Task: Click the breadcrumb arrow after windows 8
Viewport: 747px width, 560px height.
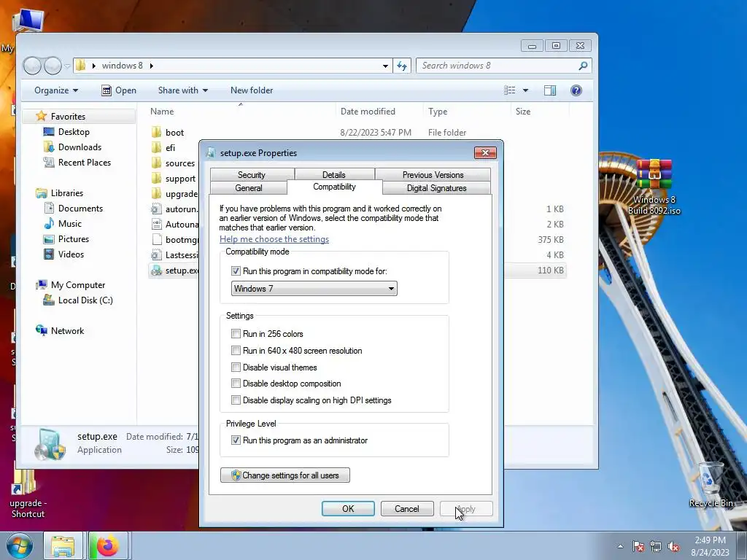Action: (152, 66)
